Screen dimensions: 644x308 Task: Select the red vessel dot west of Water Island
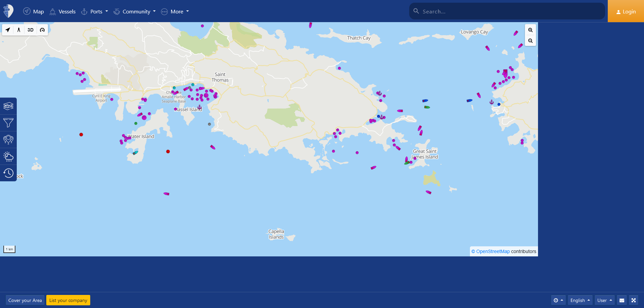pyautogui.click(x=81, y=135)
